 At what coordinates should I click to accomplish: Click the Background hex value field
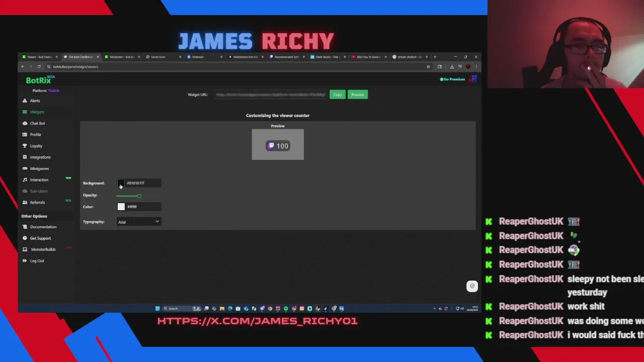click(143, 183)
